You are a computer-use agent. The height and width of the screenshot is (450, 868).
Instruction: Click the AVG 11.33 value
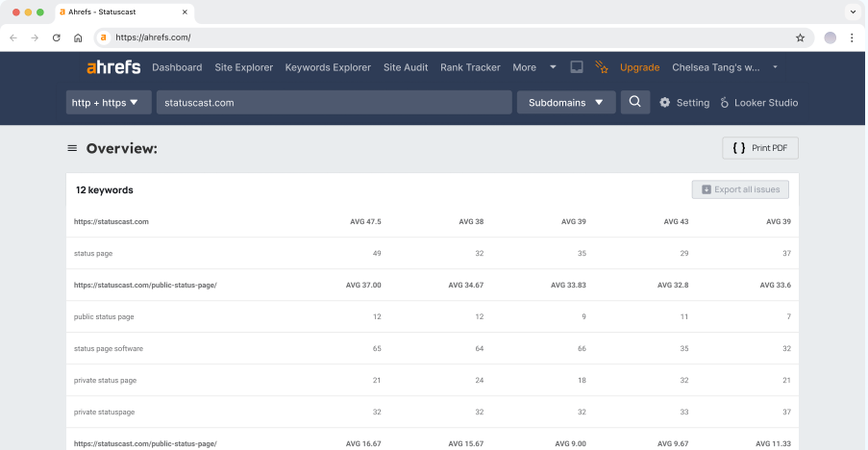[x=774, y=443]
